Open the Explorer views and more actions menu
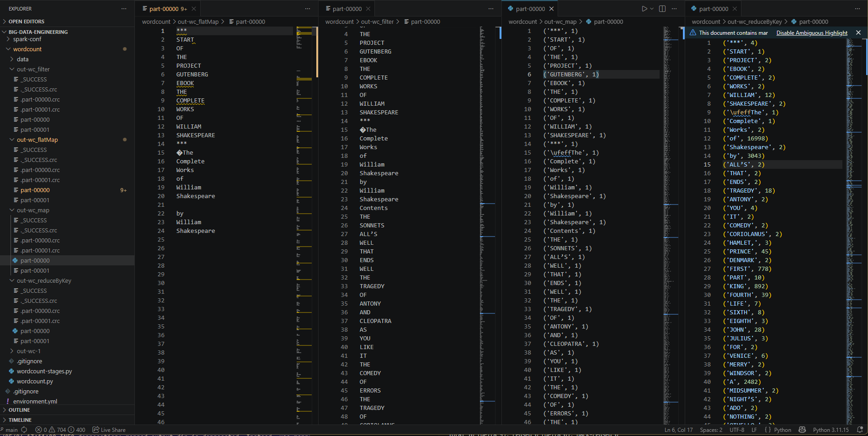 tap(124, 9)
